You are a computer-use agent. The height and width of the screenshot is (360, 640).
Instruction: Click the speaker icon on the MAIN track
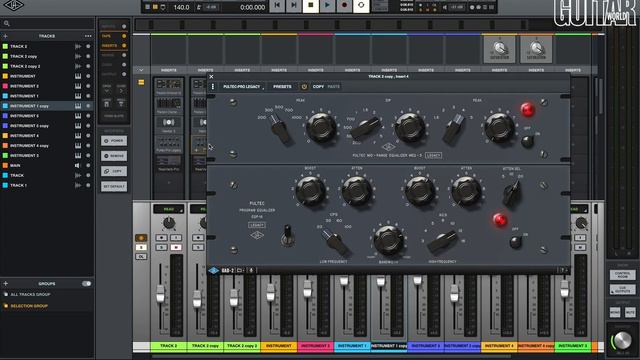pyautogui.click(x=77, y=165)
